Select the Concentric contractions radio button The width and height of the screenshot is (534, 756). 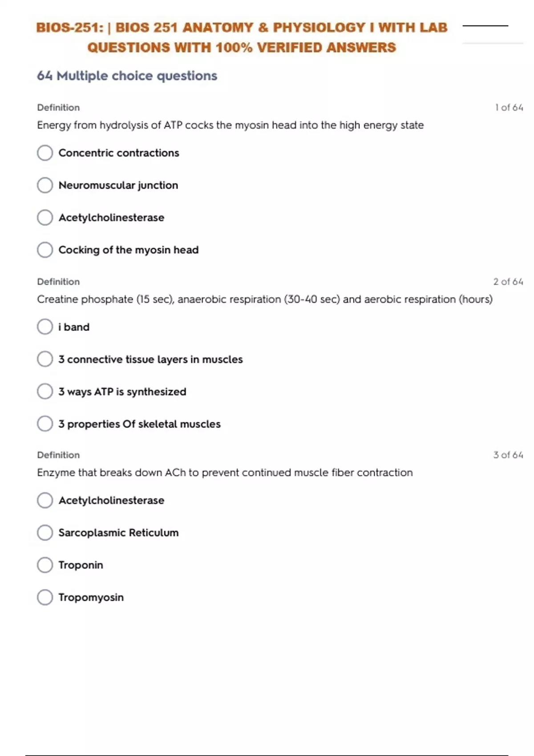(x=45, y=153)
